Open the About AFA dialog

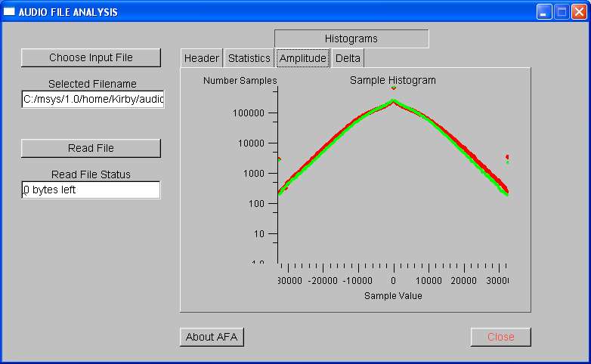pyautogui.click(x=212, y=337)
